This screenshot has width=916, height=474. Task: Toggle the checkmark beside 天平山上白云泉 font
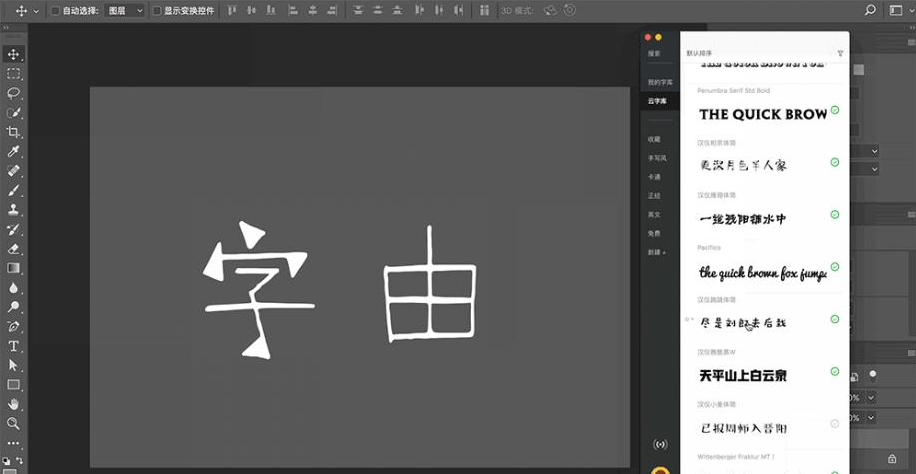[x=835, y=371]
